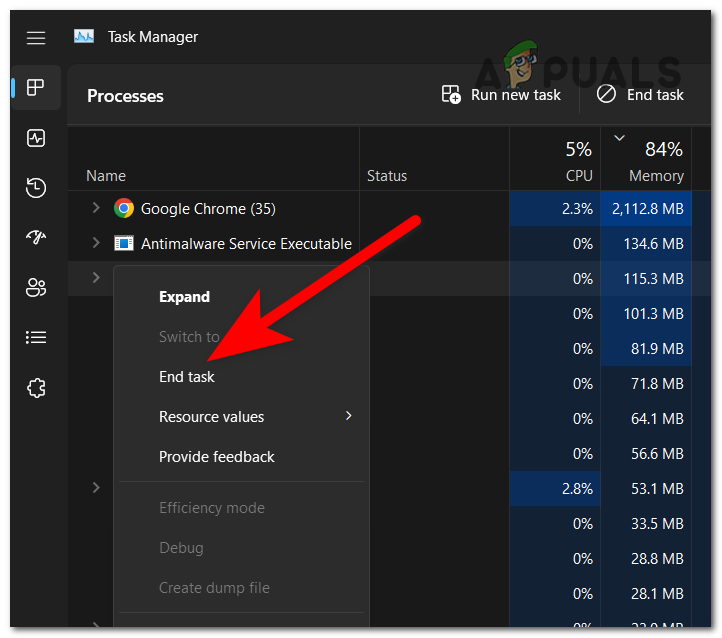Viewport: 722px width, 638px height.
Task: Open Startup apps sidebar icon
Action: [36, 238]
